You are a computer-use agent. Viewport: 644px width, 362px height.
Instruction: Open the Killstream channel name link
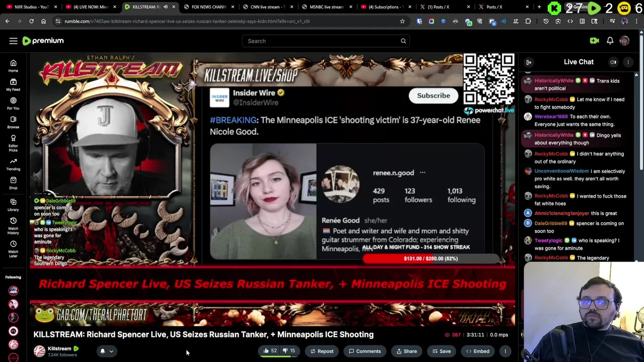tap(59, 348)
